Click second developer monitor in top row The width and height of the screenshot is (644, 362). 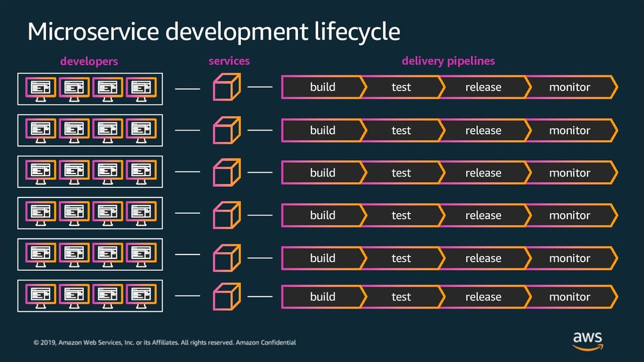tap(74, 89)
